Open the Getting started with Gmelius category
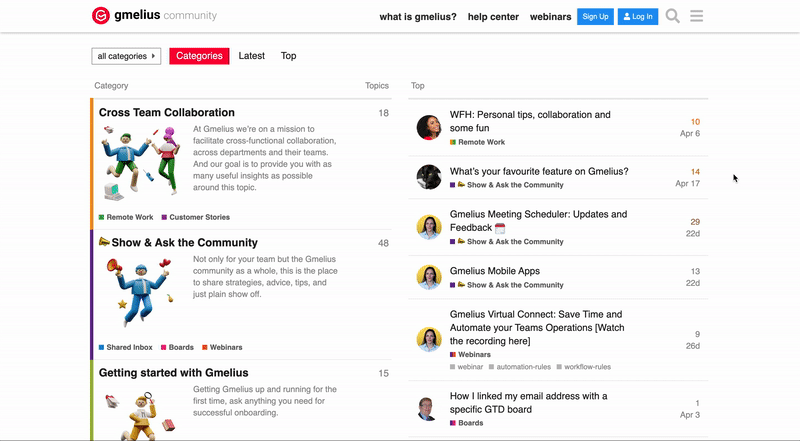 [x=173, y=373]
